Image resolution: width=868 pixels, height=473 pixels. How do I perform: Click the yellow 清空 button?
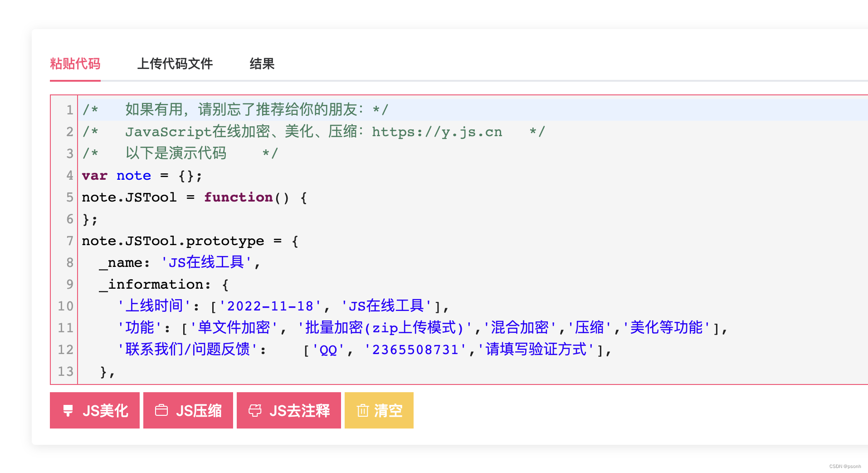[379, 410]
